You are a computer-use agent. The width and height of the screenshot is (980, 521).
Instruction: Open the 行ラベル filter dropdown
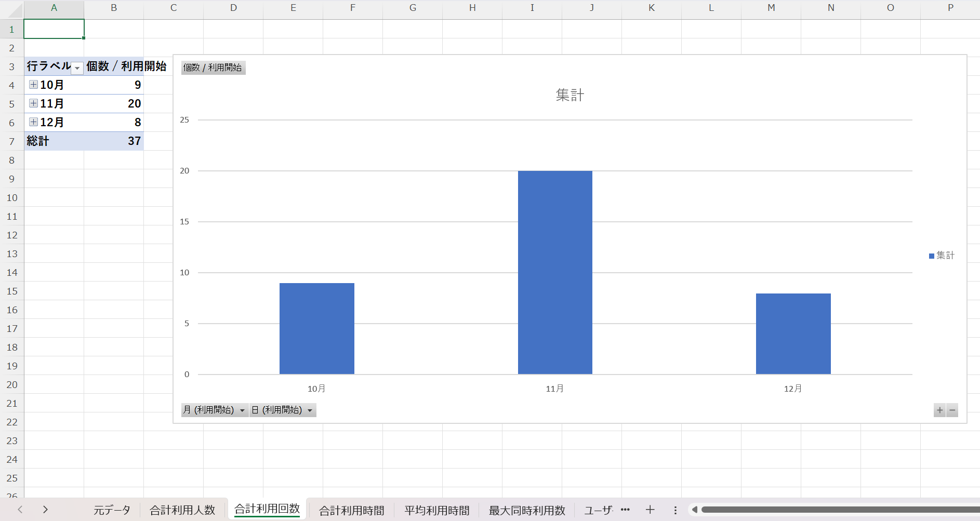[77, 68]
